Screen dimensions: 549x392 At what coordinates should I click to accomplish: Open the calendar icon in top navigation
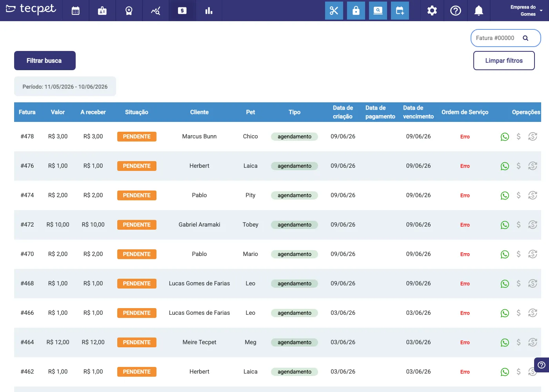[x=76, y=11]
